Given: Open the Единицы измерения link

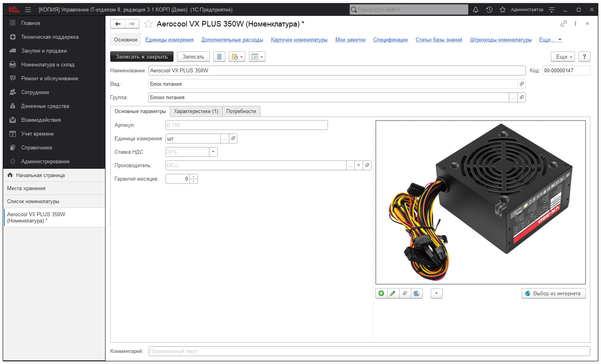Looking at the screenshot, I should (169, 40).
